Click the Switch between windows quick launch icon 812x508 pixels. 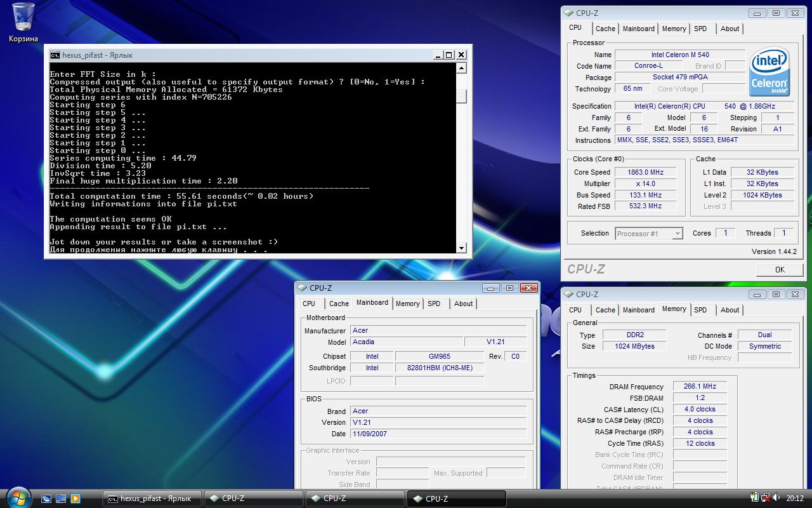coord(46,498)
